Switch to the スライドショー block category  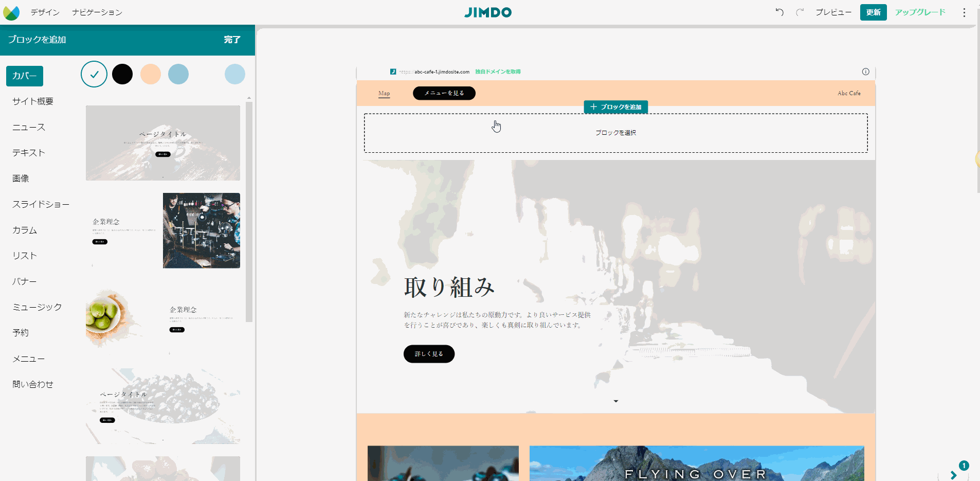(41, 204)
